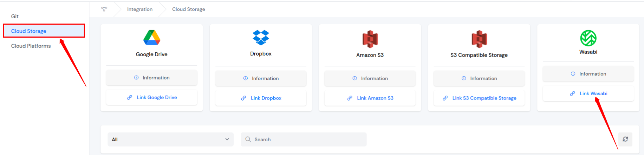The image size is (644, 155).
Task: Open Cloud Platforms in sidebar
Action: pyautogui.click(x=31, y=46)
